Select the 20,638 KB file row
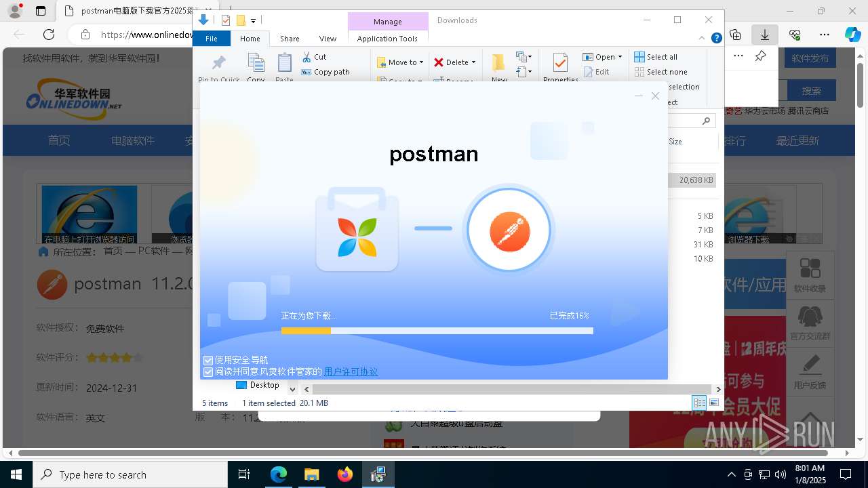Screen dimensions: 868x488 click(x=692, y=180)
